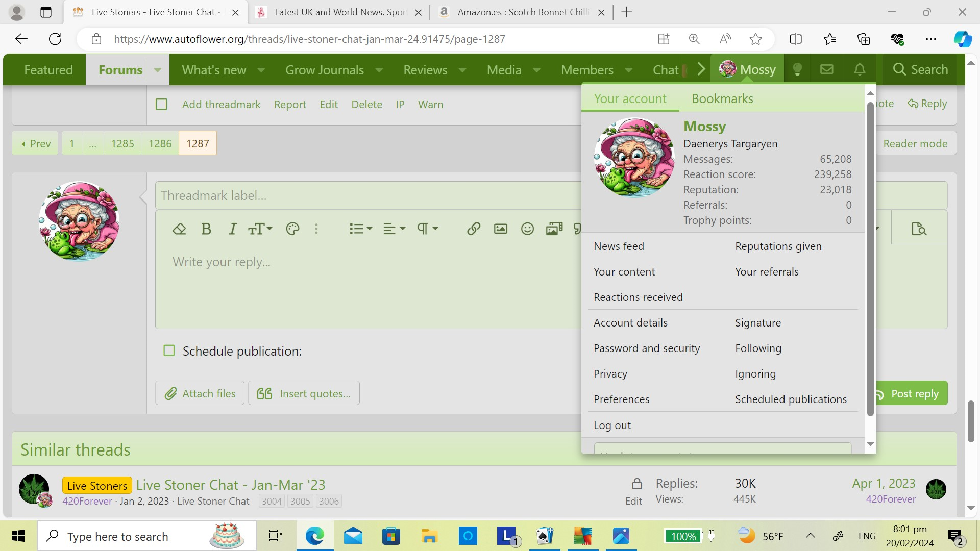Open Task View on taskbar
Screen dimensions: 980x551
(x=275, y=536)
